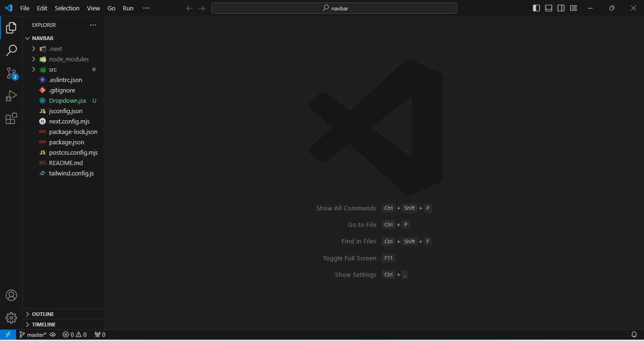The image size is (644, 341).
Task: Toggle the bottom panel layout icon
Action: 549,8
